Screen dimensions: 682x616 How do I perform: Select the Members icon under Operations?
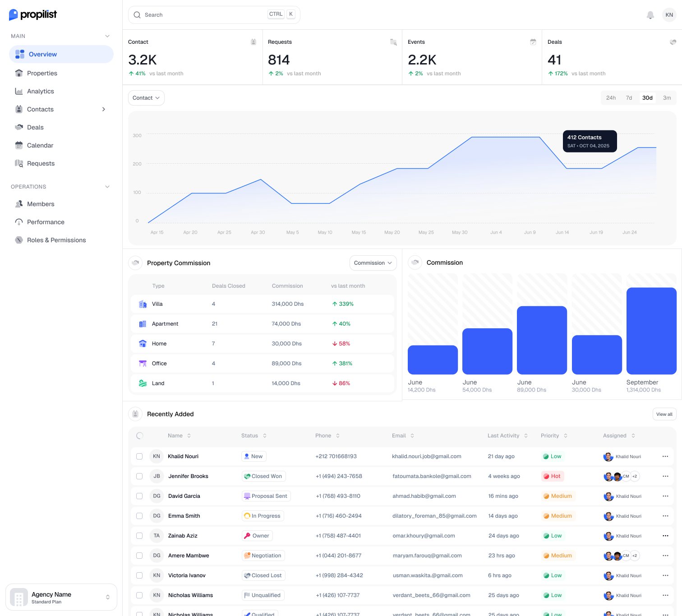19,204
